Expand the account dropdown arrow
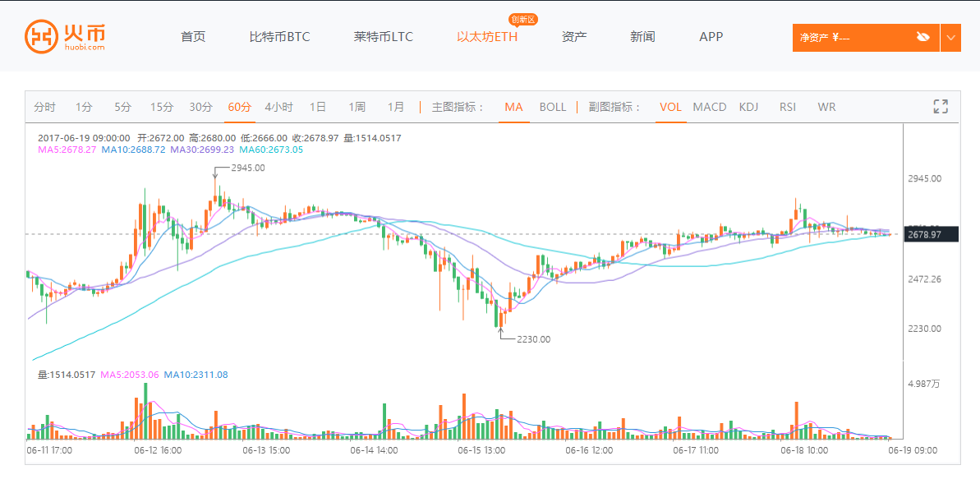 pyautogui.click(x=950, y=37)
